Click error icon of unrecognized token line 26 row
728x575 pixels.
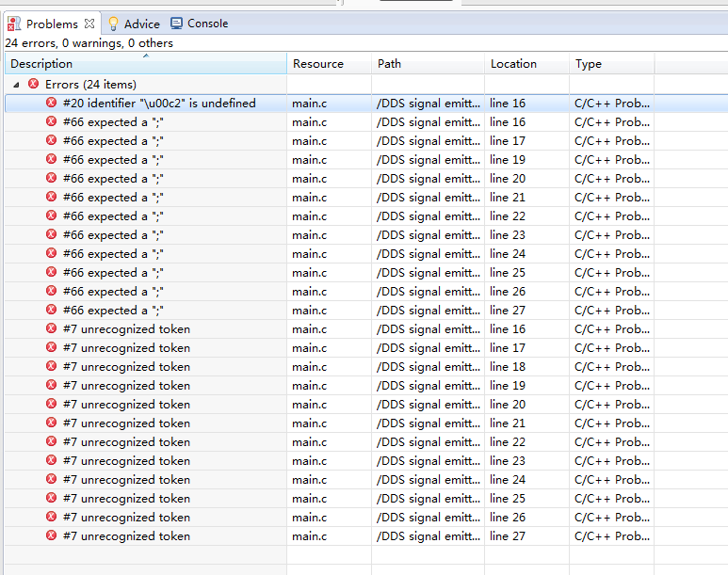[52, 517]
